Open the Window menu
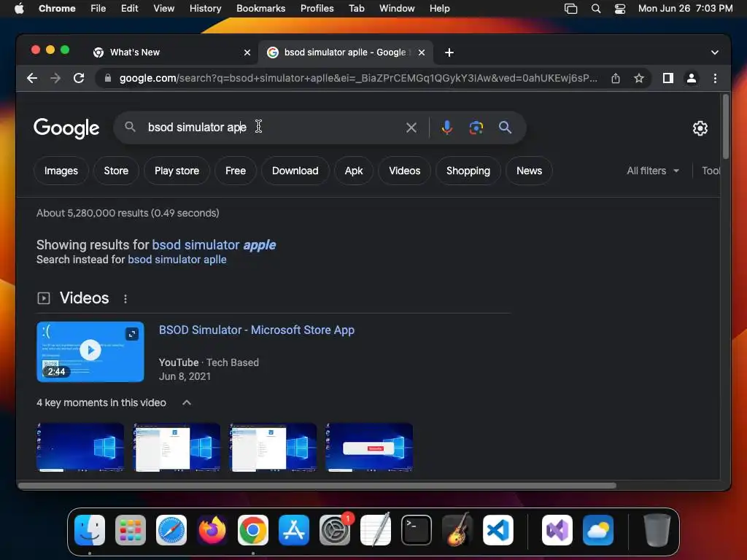The image size is (747, 560). tap(397, 9)
